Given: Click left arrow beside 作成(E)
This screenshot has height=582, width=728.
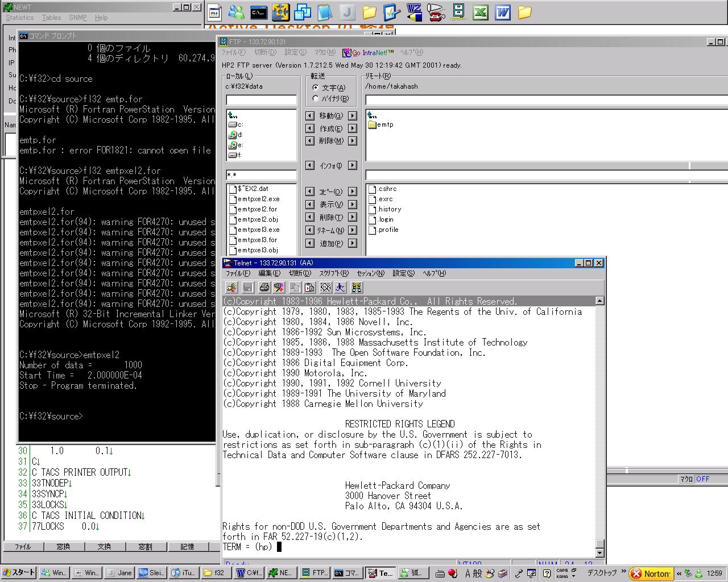Looking at the screenshot, I should [x=310, y=128].
